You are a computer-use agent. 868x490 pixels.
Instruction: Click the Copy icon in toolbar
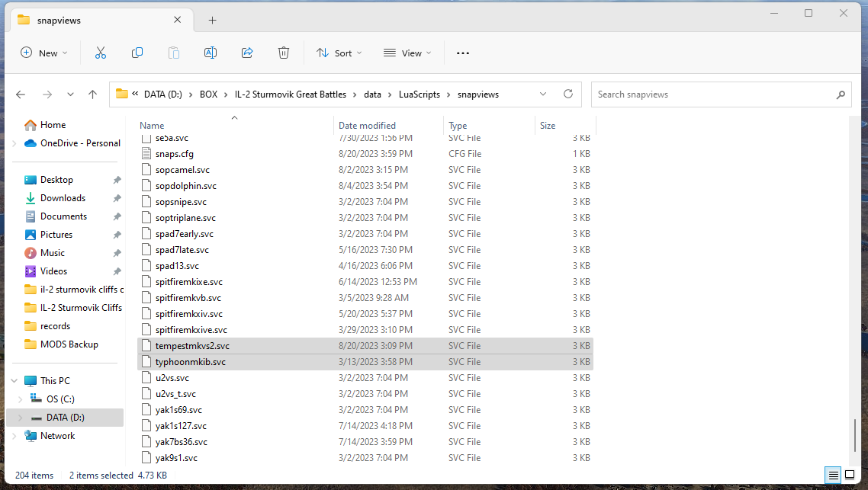pyautogui.click(x=137, y=53)
